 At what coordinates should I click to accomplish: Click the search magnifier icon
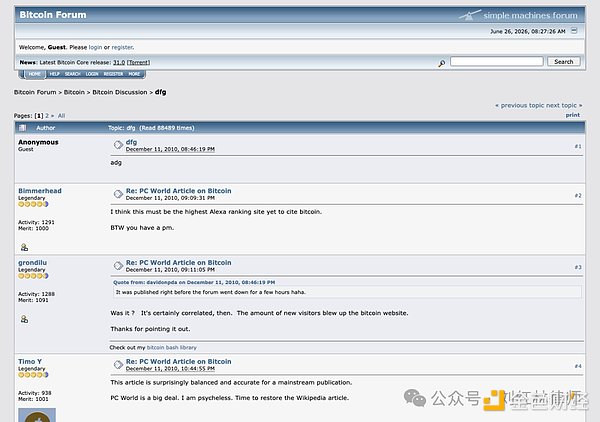pos(442,63)
